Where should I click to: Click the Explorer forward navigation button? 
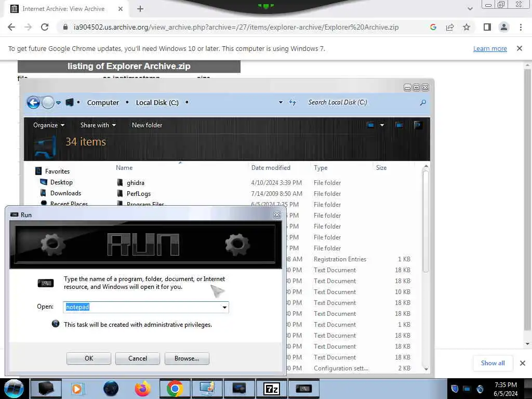(x=48, y=102)
